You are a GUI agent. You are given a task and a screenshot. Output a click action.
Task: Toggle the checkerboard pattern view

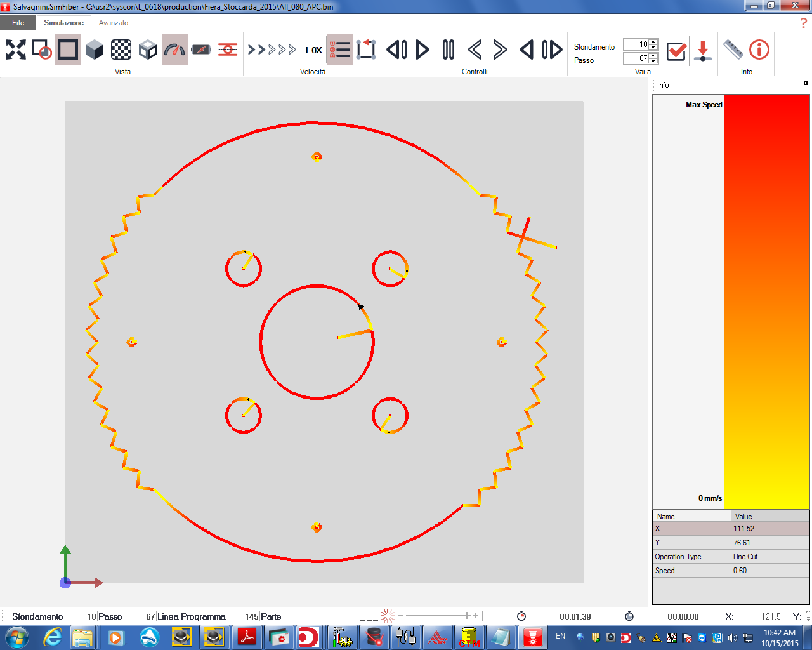[x=121, y=50]
